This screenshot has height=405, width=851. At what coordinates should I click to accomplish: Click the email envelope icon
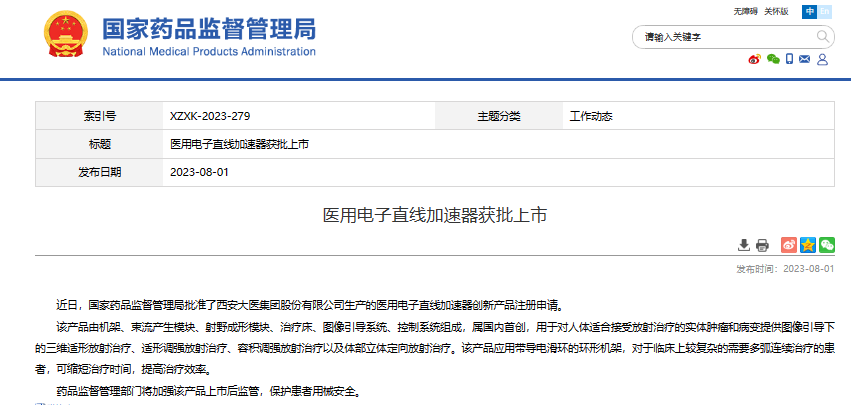pos(805,59)
